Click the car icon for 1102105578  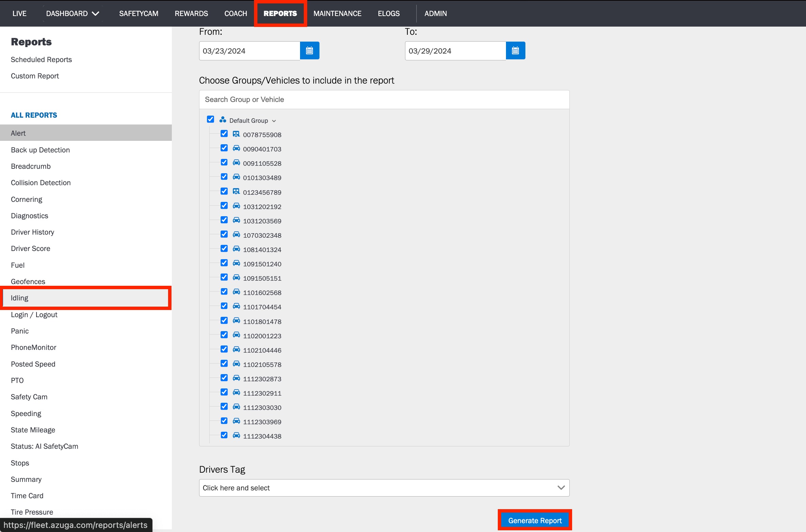click(236, 364)
